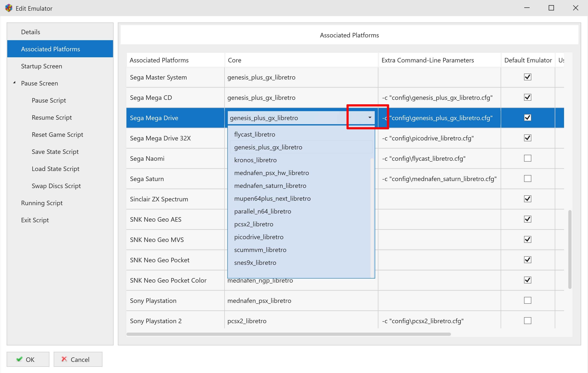588x373 pixels.
Task: Open the Pause Screen section
Action: (x=60, y=83)
